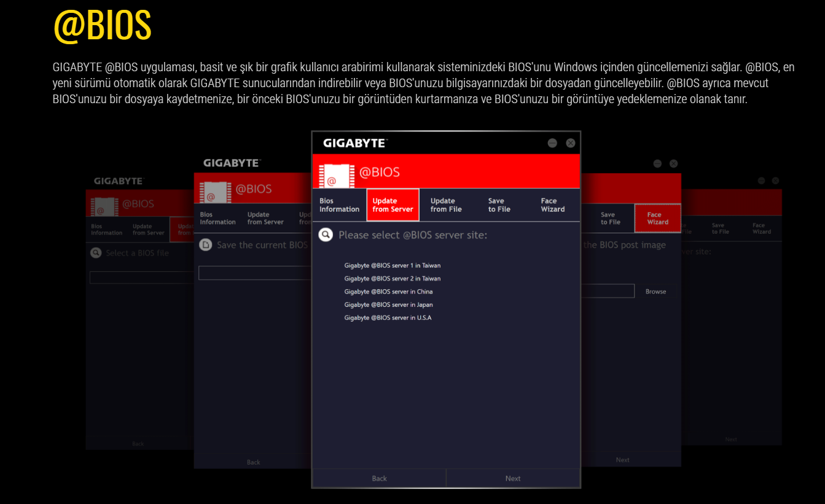Click Back button in the front window
This screenshot has width=825, height=504.
coord(380,478)
